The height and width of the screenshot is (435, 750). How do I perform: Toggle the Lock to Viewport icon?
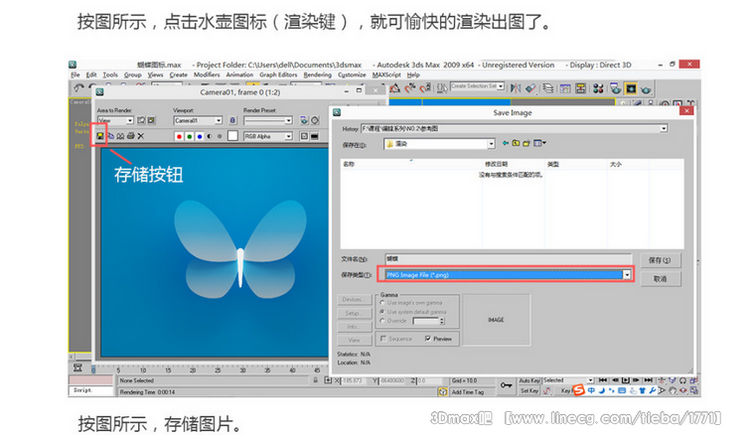coord(232,121)
